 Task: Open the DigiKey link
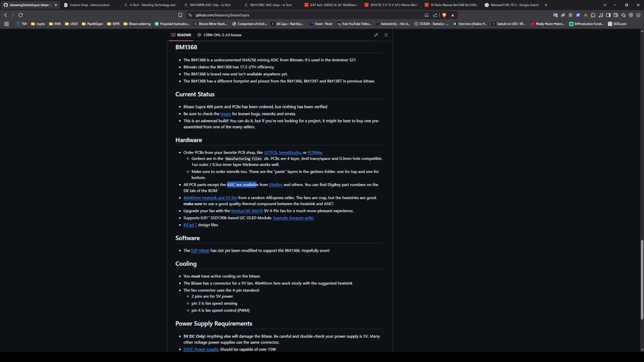click(276, 185)
